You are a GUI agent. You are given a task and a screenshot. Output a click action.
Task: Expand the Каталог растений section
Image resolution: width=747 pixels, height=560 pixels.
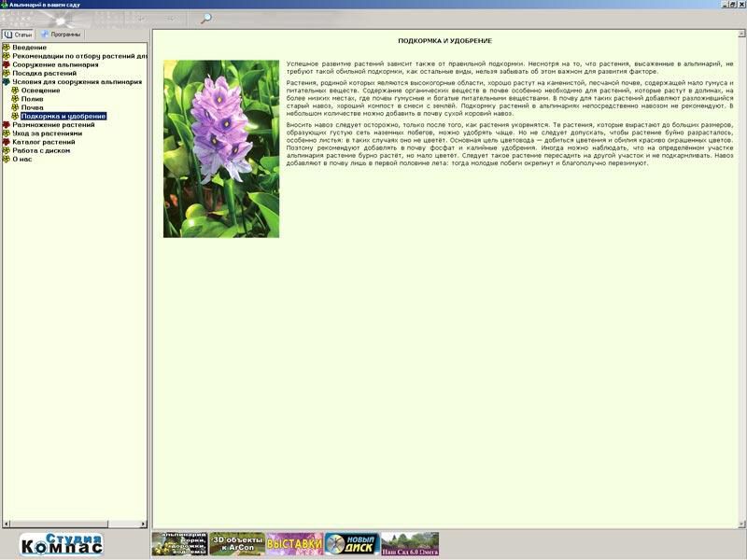7,142
